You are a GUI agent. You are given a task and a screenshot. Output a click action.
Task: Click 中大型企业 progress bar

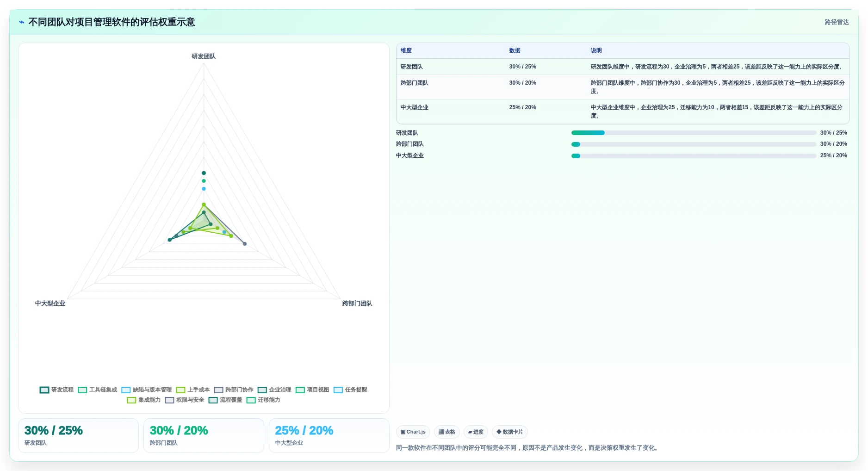tap(694, 156)
